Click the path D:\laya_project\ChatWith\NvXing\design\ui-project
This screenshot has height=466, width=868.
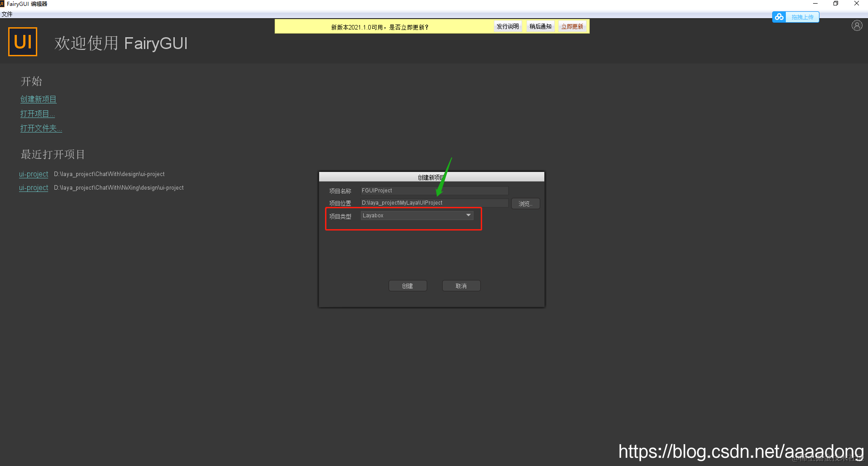(x=119, y=188)
